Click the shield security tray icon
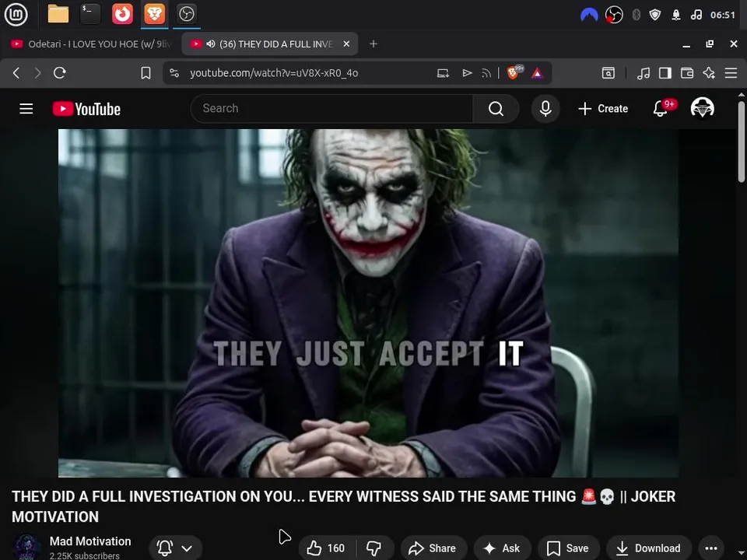747x560 pixels. click(x=655, y=15)
